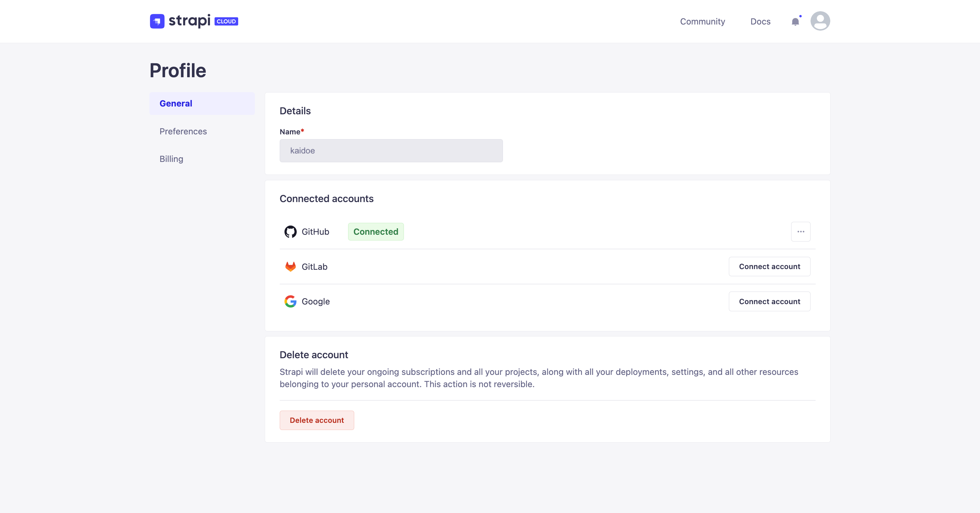Open the Community page
980x513 pixels.
click(702, 21)
